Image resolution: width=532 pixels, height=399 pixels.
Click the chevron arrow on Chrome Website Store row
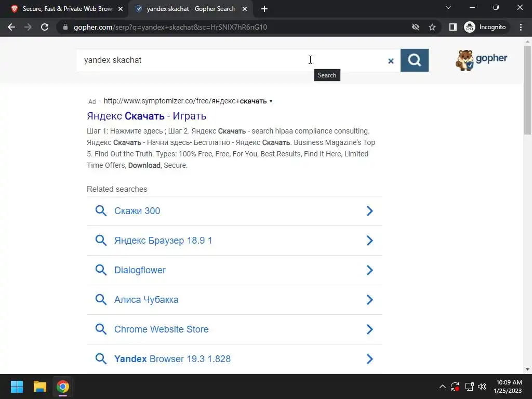370,329
